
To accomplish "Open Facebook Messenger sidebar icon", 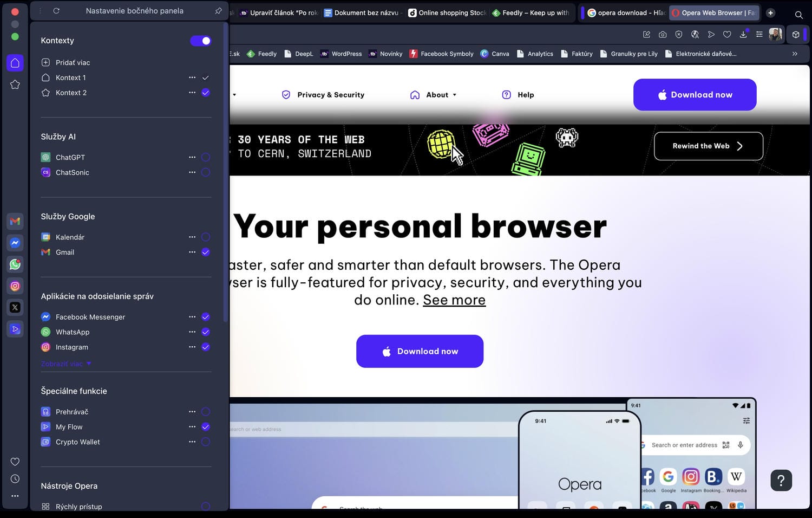I will [x=15, y=243].
